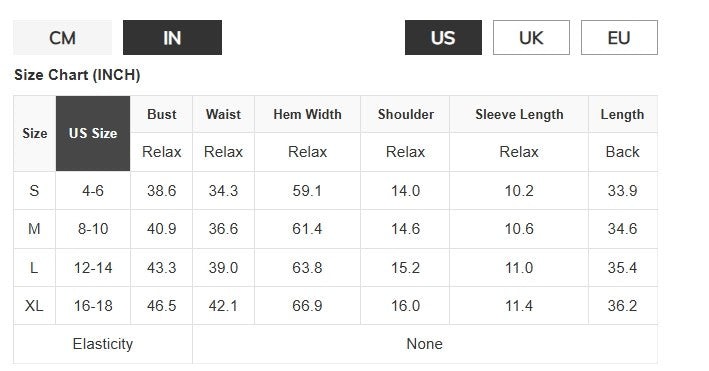This screenshot has width=709, height=371.
Task: Click the 12-14 US size cell
Action: (x=93, y=267)
